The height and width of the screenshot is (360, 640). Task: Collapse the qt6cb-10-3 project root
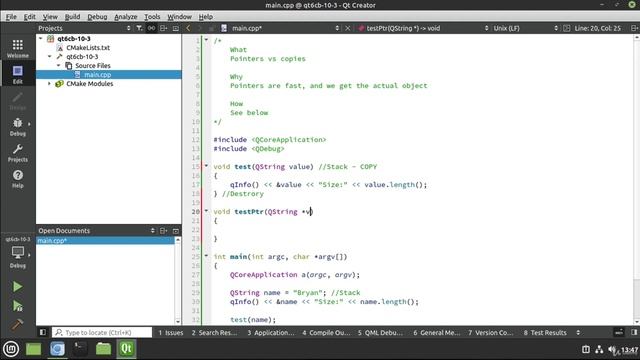40,38
